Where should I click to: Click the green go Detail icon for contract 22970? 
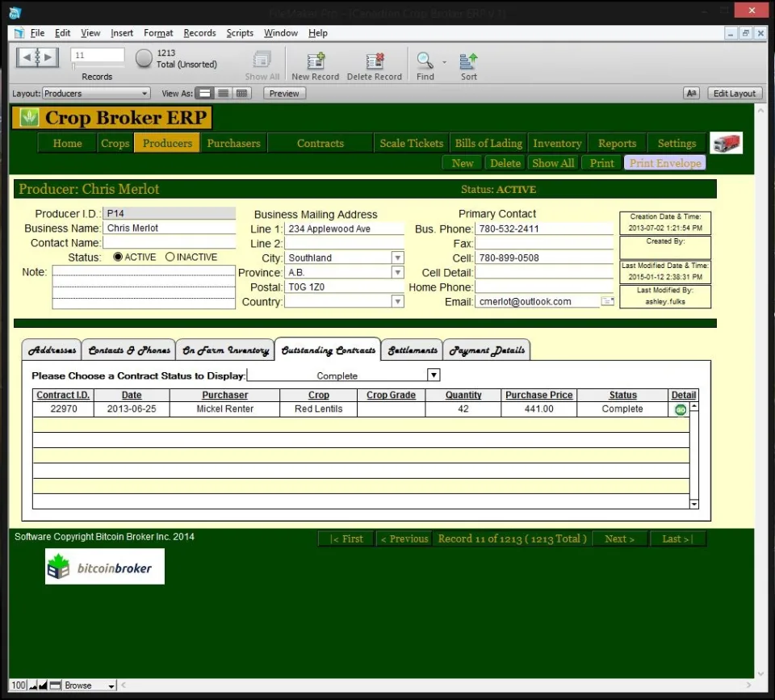pyautogui.click(x=681, y=410)
